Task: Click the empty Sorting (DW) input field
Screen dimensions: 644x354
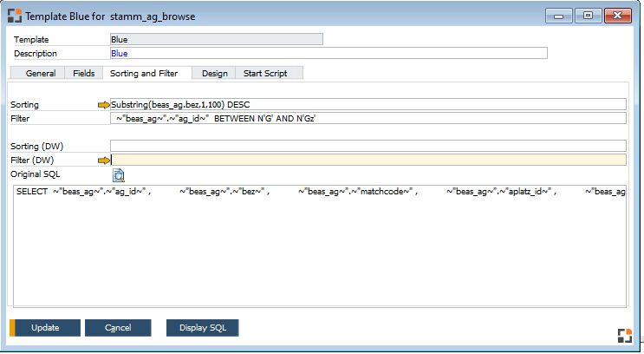Action: click(368, 146)
